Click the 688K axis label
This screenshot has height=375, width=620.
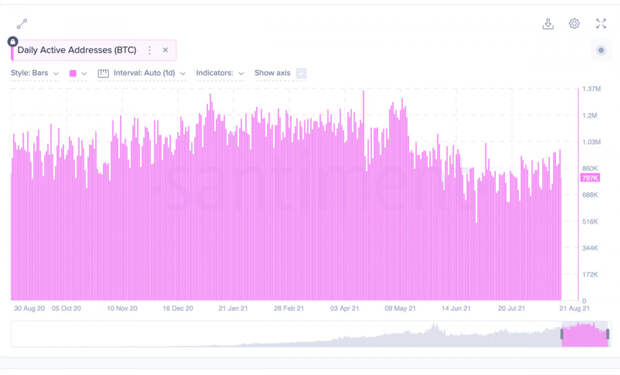pos(590,195)
